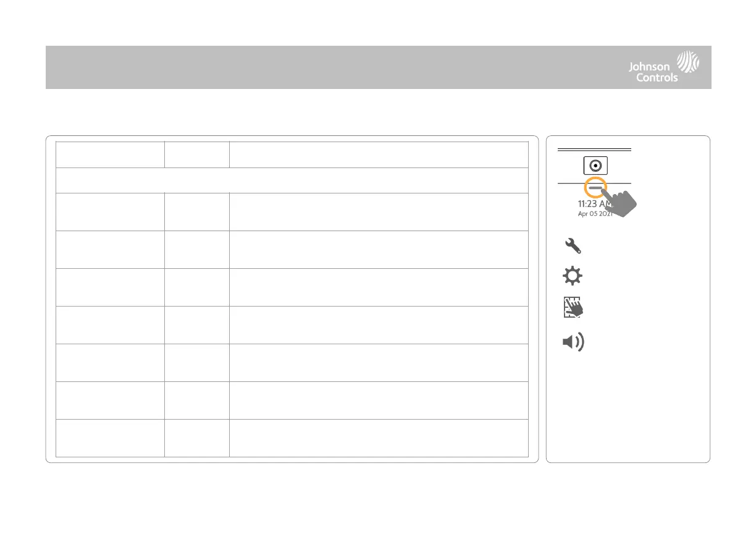Tap the camera icon in the status bar

click(x=595, y=167)
